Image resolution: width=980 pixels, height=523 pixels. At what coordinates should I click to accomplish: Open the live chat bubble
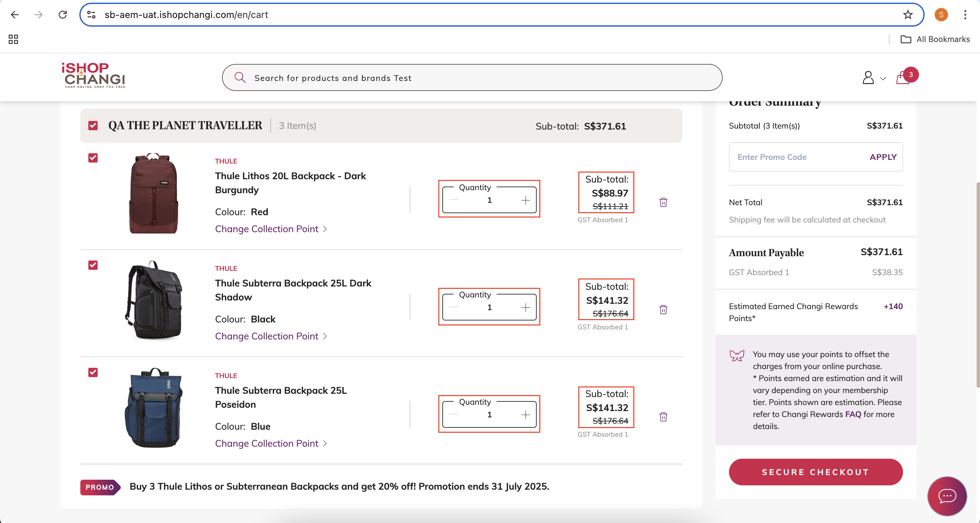tap(947, 496)
